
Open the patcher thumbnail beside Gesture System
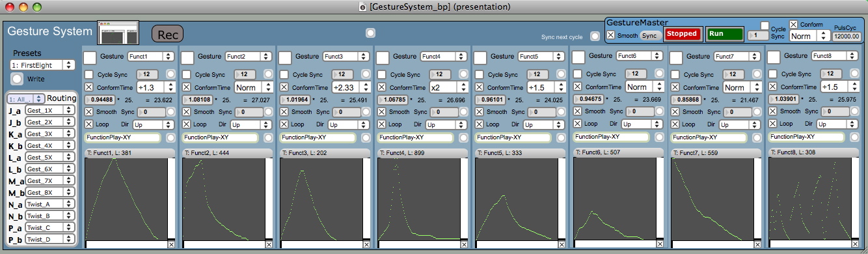118,32
